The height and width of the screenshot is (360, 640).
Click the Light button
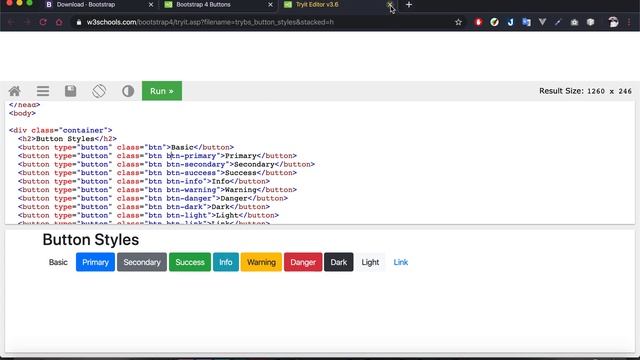[370, 262]
